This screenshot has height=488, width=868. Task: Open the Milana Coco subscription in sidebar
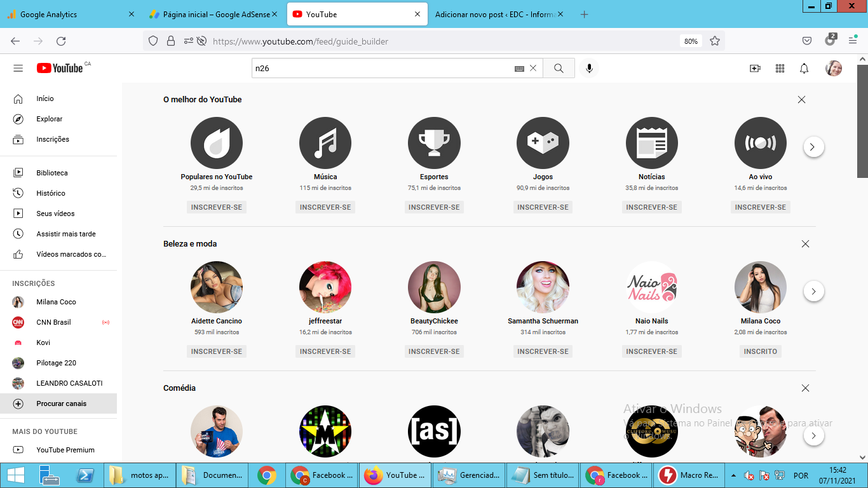coord(58,302)
